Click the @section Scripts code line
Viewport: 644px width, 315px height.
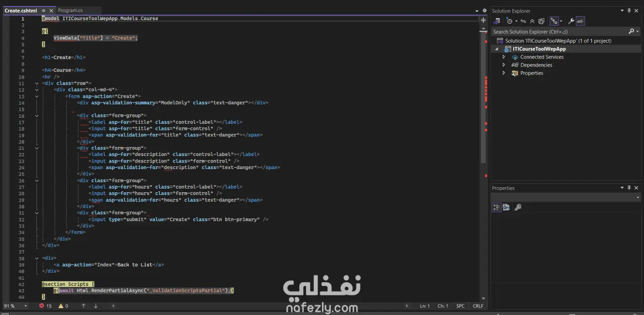click(x=68, y=284)
